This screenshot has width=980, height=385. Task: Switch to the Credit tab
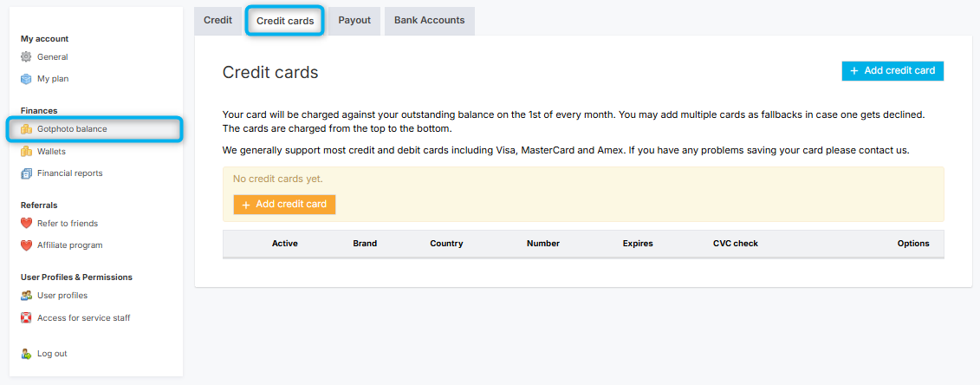click(218, 21)
